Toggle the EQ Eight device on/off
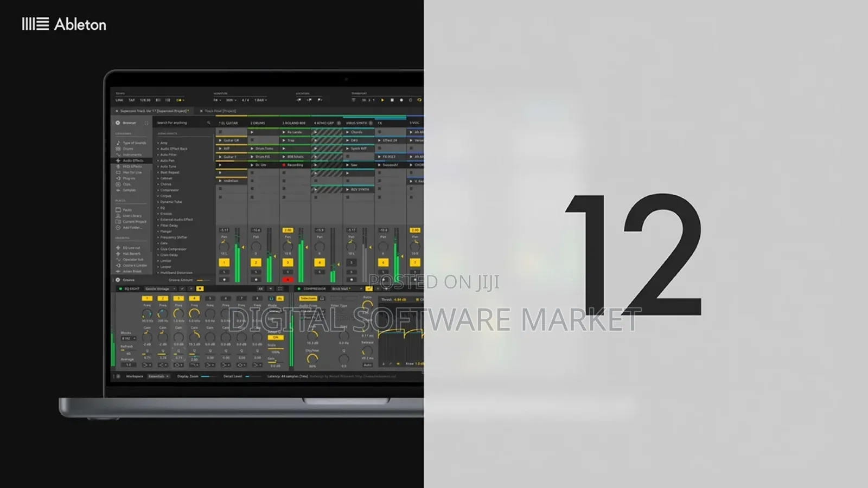The height and width of the screenshot is (488, 868). 120,289
